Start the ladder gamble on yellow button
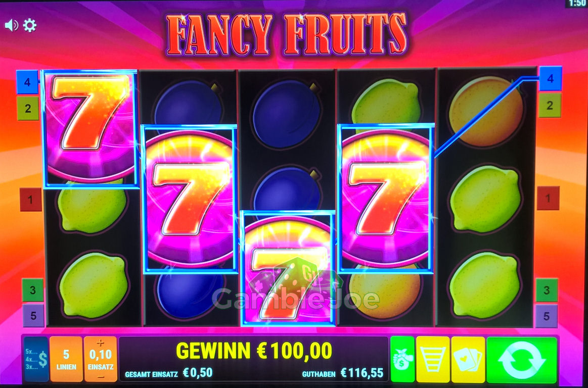 [x=433, y=359]
